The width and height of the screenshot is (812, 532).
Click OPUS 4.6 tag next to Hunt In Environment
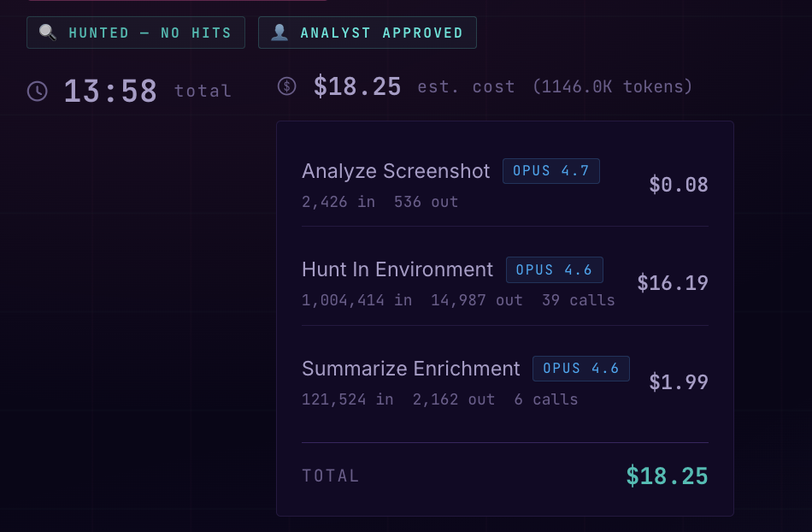click(x=555, y=270)
